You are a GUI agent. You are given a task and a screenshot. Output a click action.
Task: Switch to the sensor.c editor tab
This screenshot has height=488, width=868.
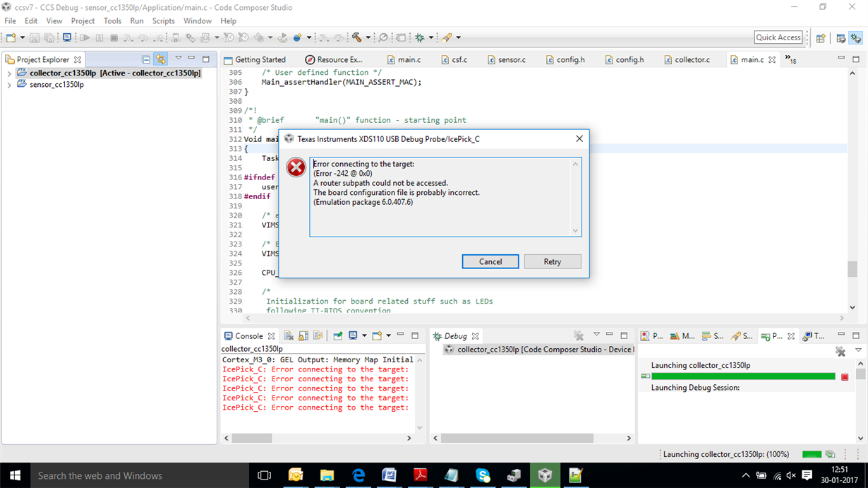point(507,59)
